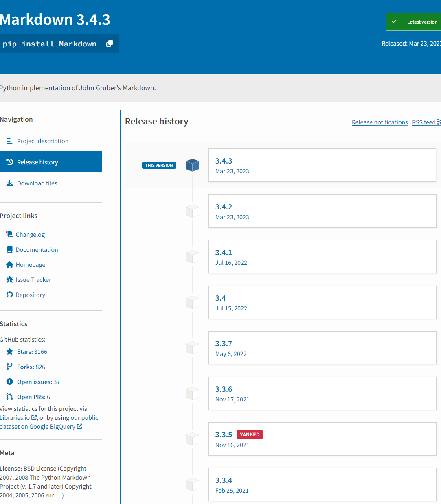
Task: Click the Released: Mar 23 date text
Action: point(411,44)
